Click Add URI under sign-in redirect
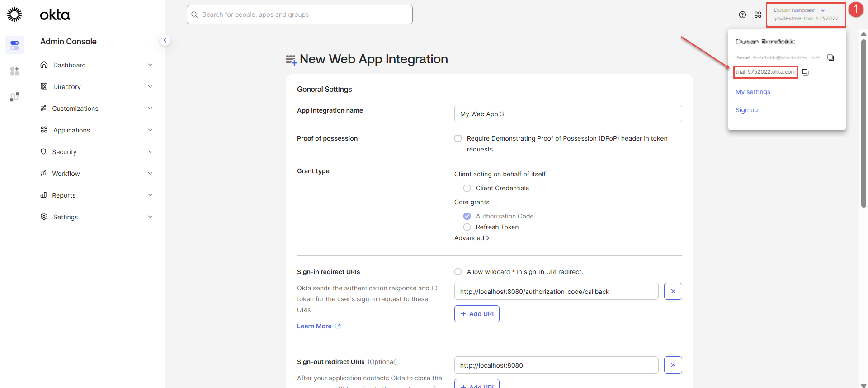This screenshot has height=388, width=868. click(476, 314)
